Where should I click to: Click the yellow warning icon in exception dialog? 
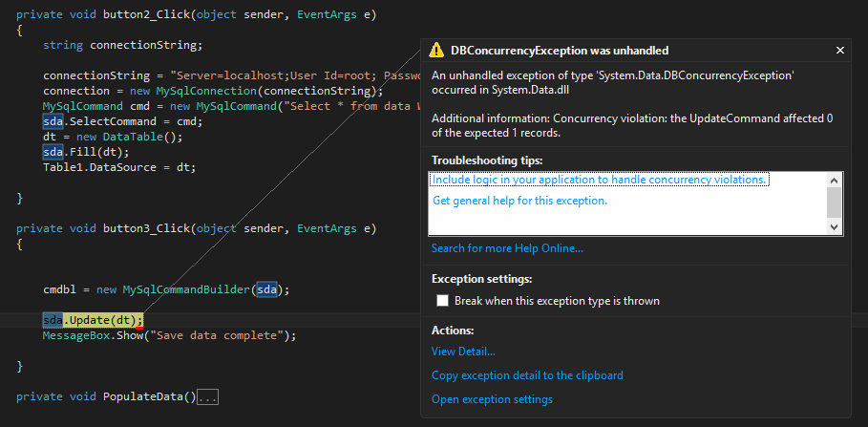pos(436,51)
